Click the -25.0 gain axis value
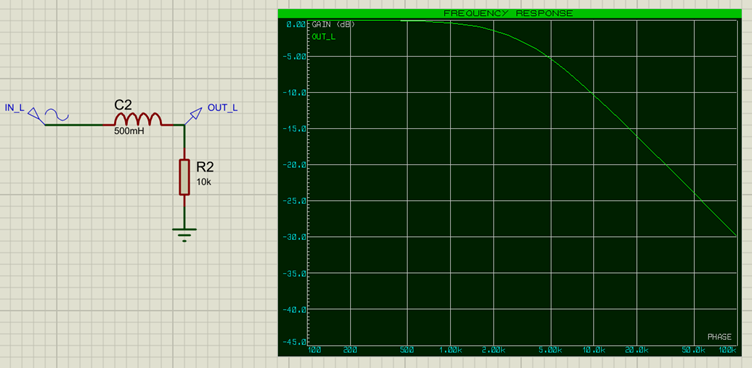 (294, 201)
